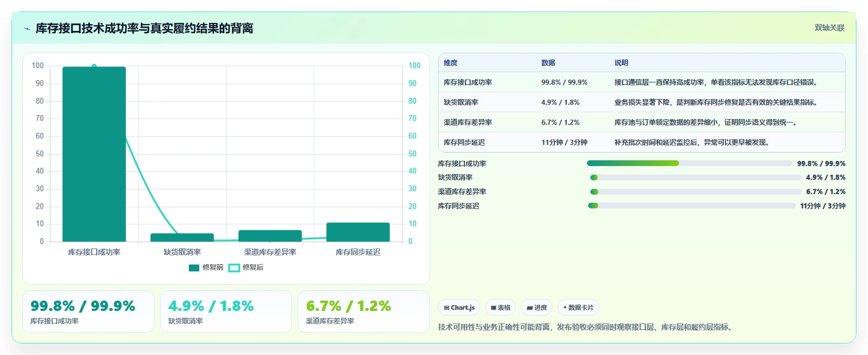Screen dimensions: 868x355
Task: Click the 渠道库存差异率 label in the progress list
Action: pyautogui.click(x=462, y=192)
